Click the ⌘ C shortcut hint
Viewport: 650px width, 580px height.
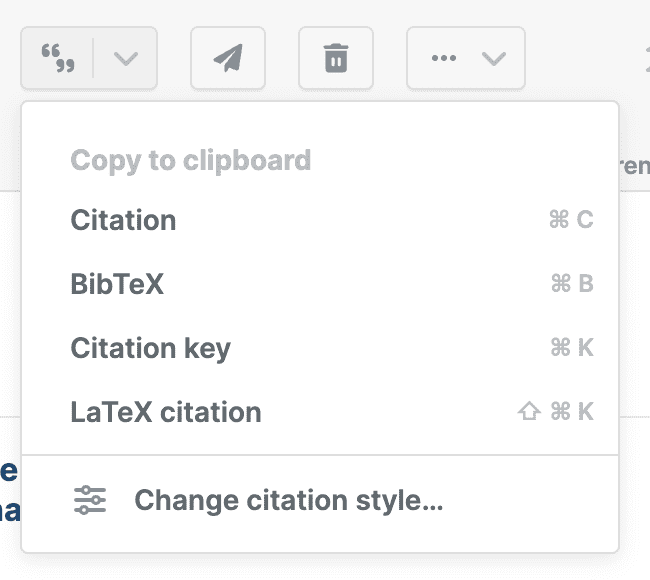click(x=571, y=220)
